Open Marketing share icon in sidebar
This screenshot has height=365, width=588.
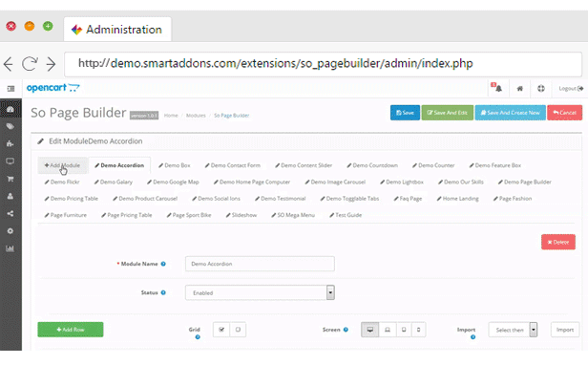[10, 214]
